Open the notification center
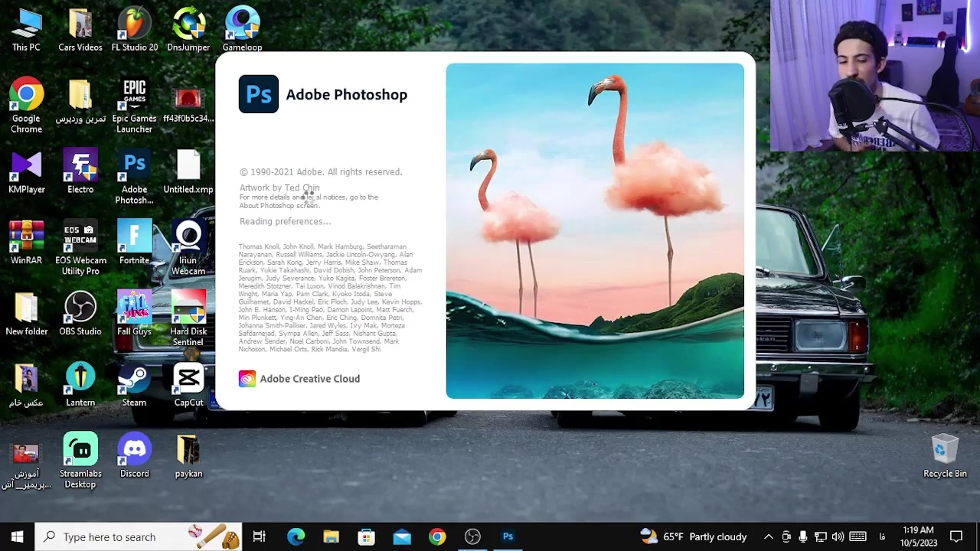Viewport: 980px width, 551px height. click(956, 536)
